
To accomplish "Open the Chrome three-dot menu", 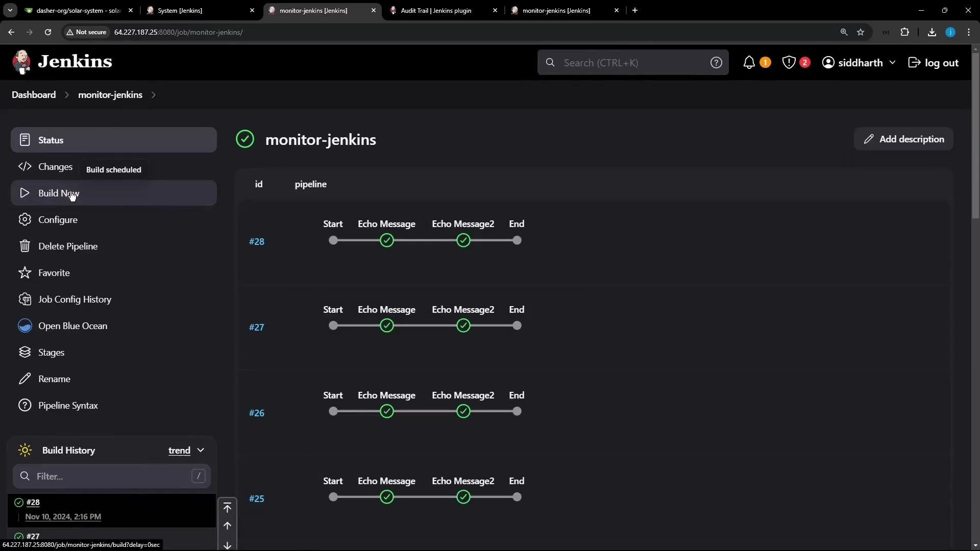I will 969,32.
